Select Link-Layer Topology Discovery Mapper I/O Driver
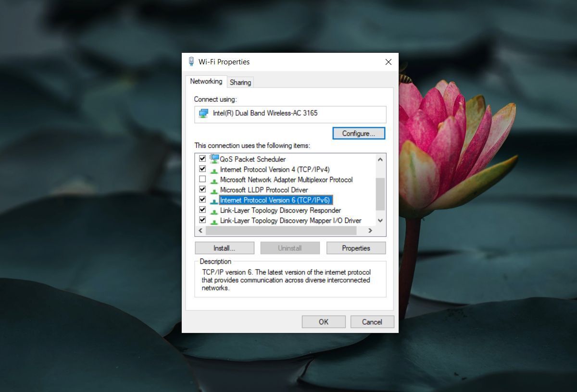The height and width of the screenshot is (392, 577). (290, 220)
